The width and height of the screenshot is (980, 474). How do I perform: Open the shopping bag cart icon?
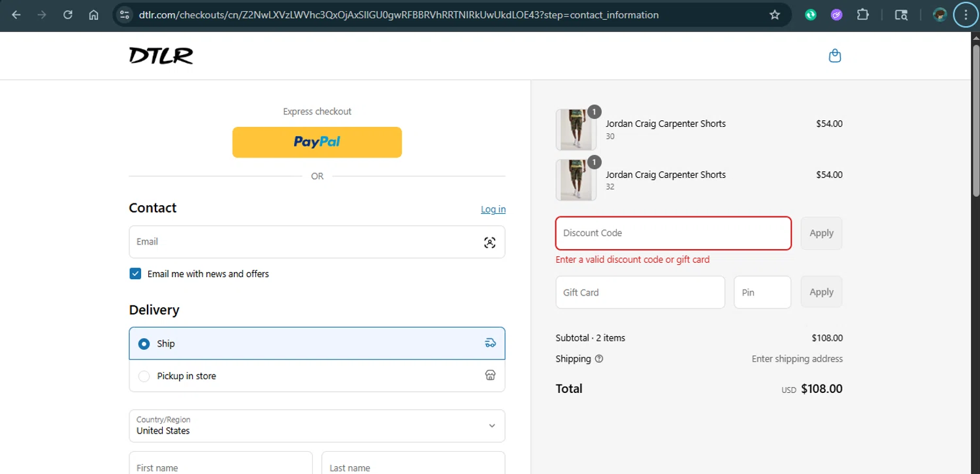[835, 56]
